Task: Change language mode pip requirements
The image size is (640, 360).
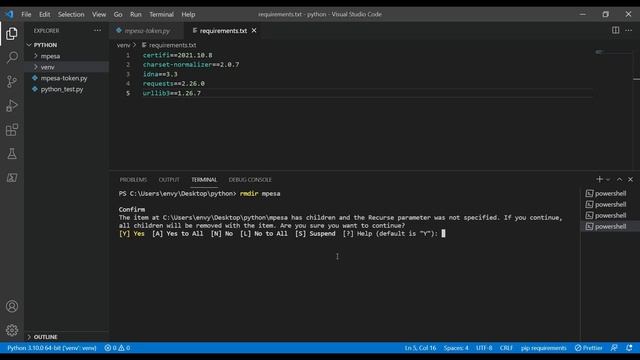Action: [544, 348]
